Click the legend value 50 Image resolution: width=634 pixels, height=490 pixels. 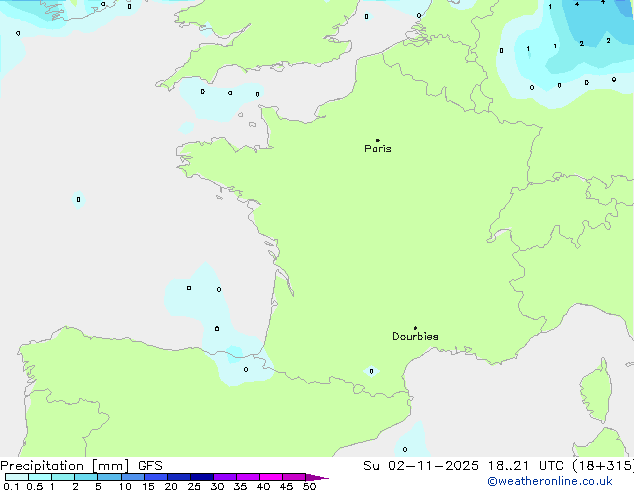pyautogui.click(x=309, y=486)
